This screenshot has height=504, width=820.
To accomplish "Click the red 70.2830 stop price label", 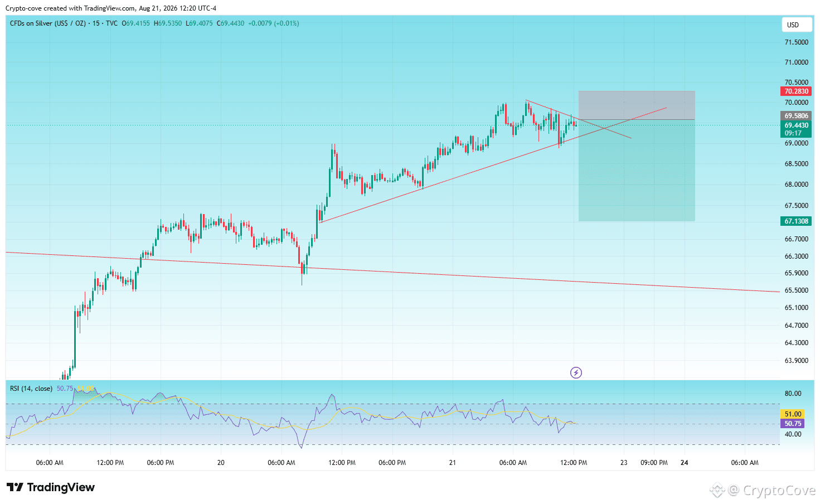I will 796,91.
